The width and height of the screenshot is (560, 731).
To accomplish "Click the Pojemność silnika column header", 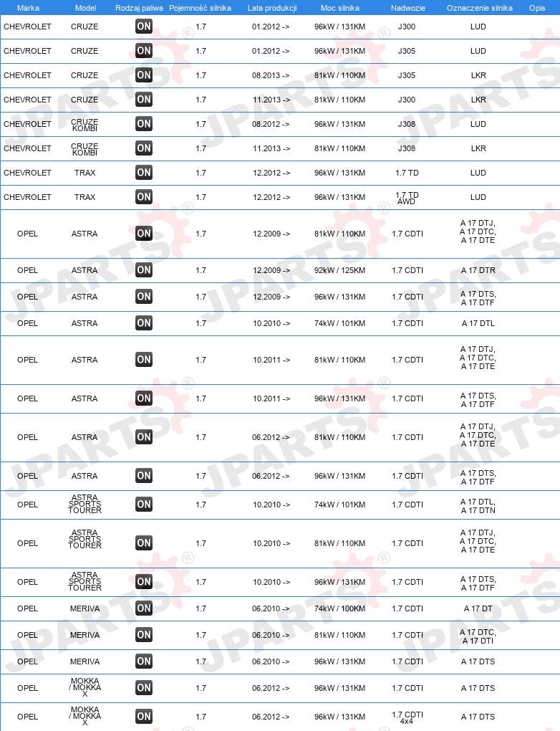I will [200, 8].
